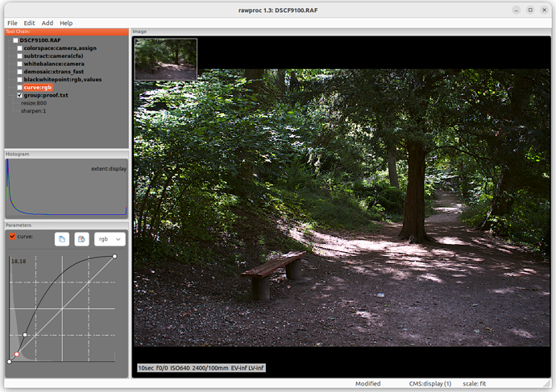The image size is (556, 392).
Task: Select the sharpen:1 sub-item
Action: point(34,111)
